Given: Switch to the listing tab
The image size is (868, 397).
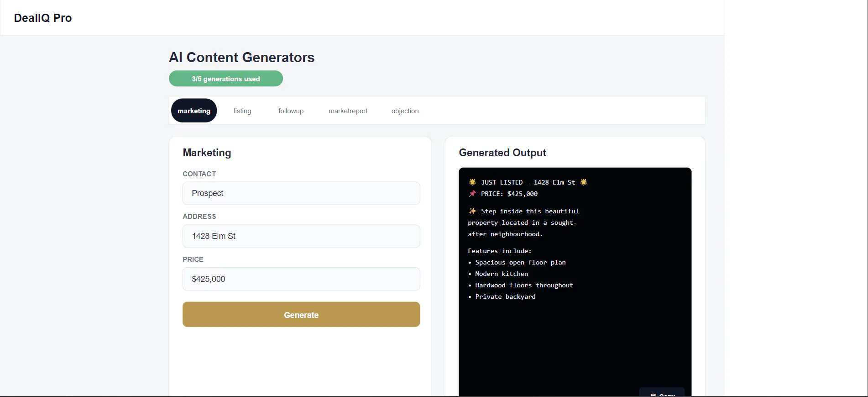Looking at the screenshot, I should [242, 111].
